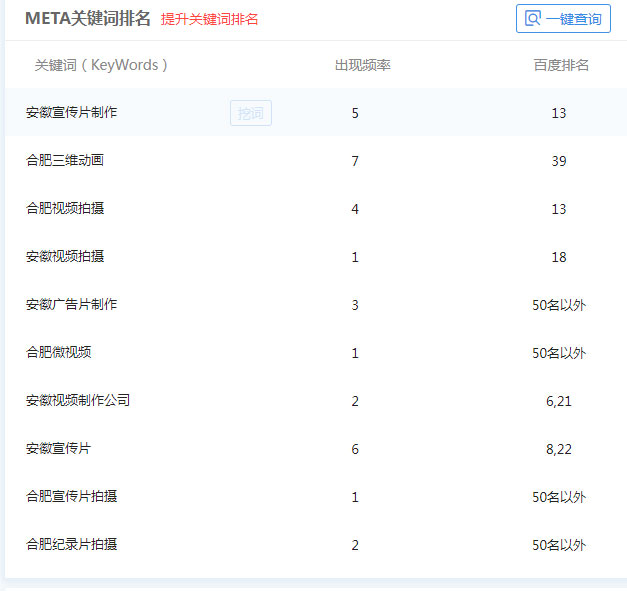Select the 安徽视频制作公司 keyword
The width and height of the screenshot is (627, 591).
point(78,400)
